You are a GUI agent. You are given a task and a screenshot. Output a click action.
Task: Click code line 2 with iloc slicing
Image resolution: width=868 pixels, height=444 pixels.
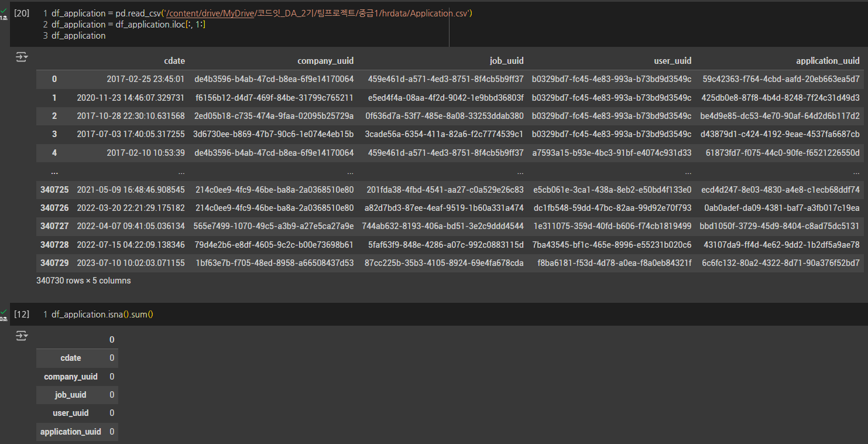129,25
